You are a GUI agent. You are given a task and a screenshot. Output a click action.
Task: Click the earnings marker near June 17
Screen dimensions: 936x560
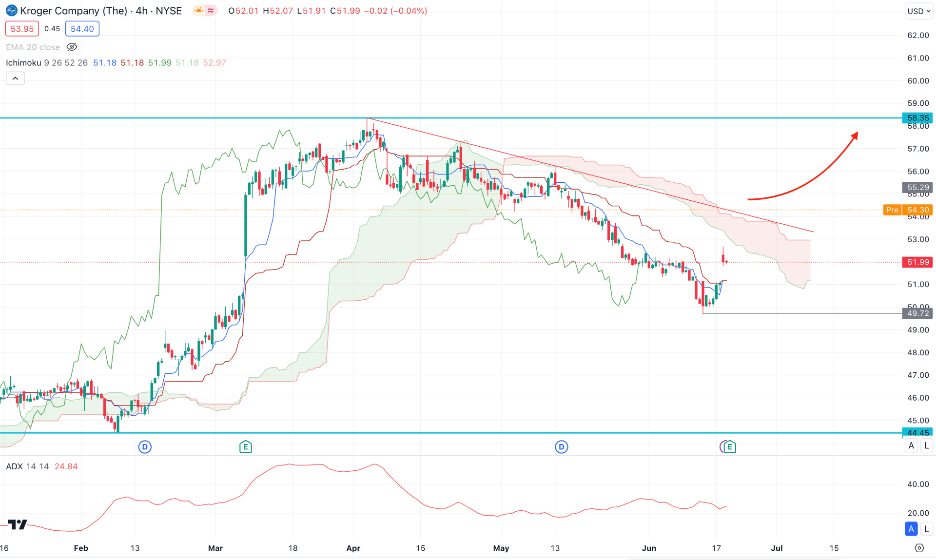click(x=730, y=446)
